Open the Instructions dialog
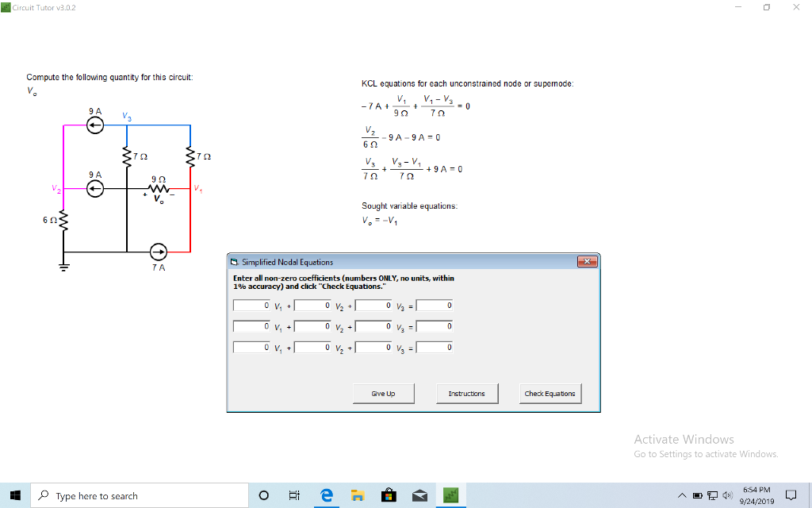This screenshot has width=812, height=508. (467, 393)
